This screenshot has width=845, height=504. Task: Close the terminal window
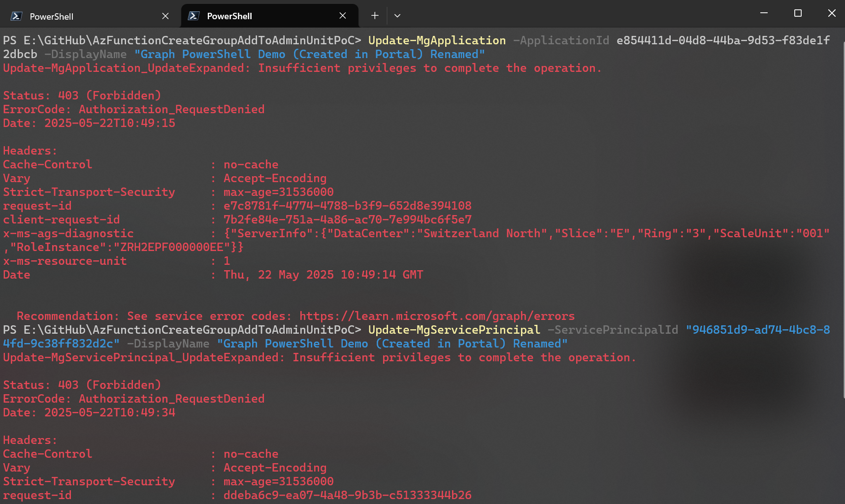click(x=832, y=13)
